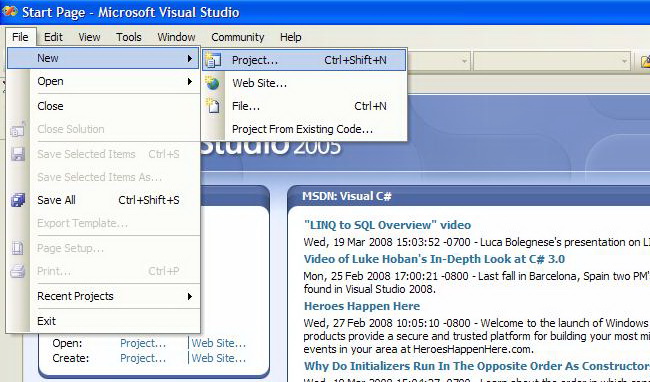The width and height of the screenshot is (650, 382).
Task: Click the Save All disks icon
Action: pyautogui.click(x=18, y=200)
